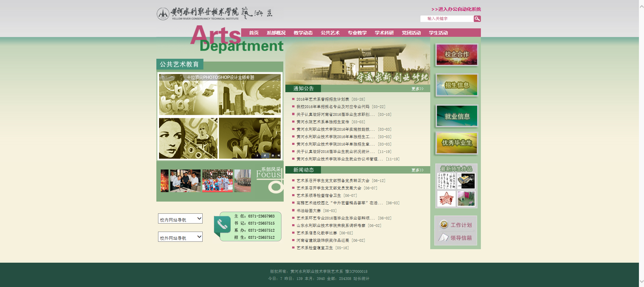Click the keyword search input field
644x287 pixels.
coord(446,19)
